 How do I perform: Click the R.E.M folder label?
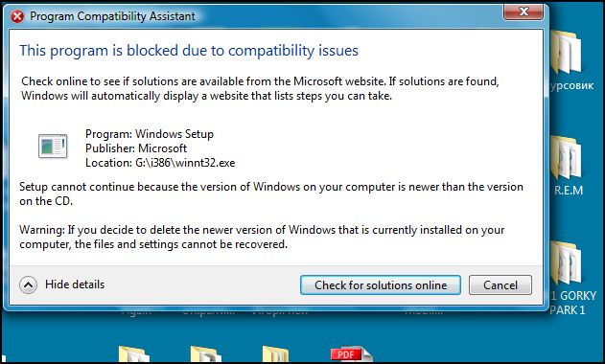click(x=569, y=191)
